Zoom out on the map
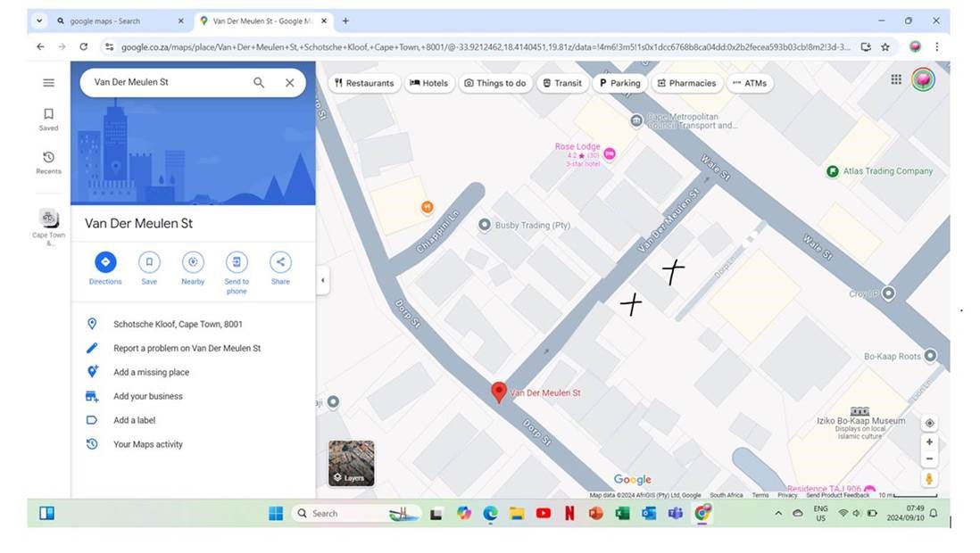Viewport: 980px width, 553px height. click(x=929, y=458)
